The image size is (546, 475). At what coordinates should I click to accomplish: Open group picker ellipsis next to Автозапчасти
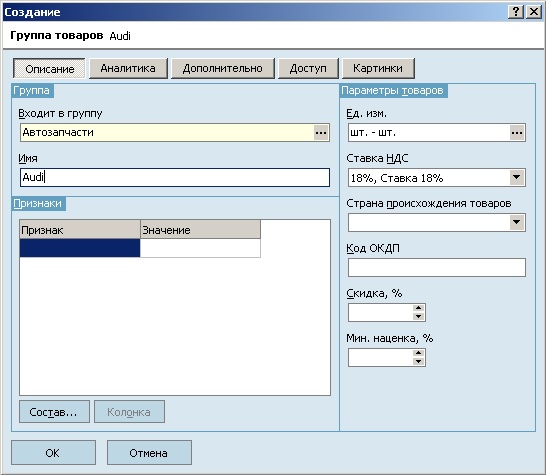tap(321, 132)
